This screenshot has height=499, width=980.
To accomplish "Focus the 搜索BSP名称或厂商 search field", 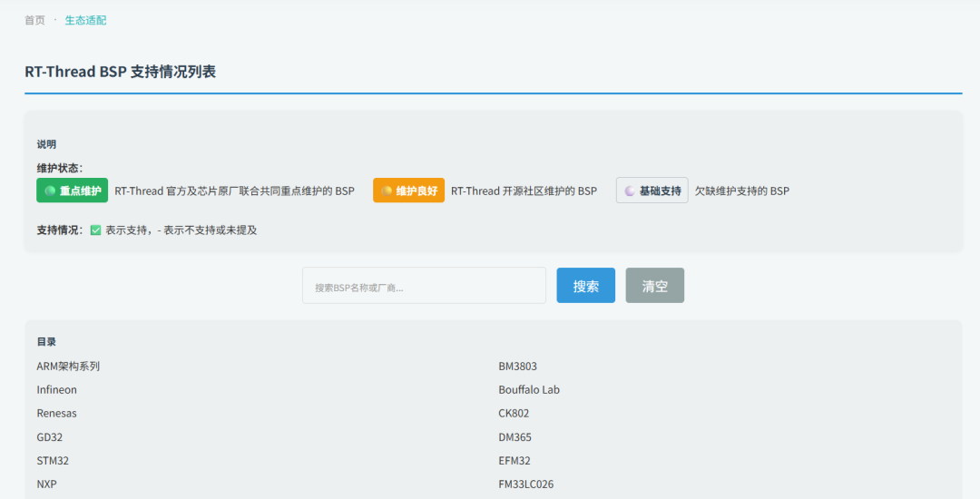I will (424, 286).
